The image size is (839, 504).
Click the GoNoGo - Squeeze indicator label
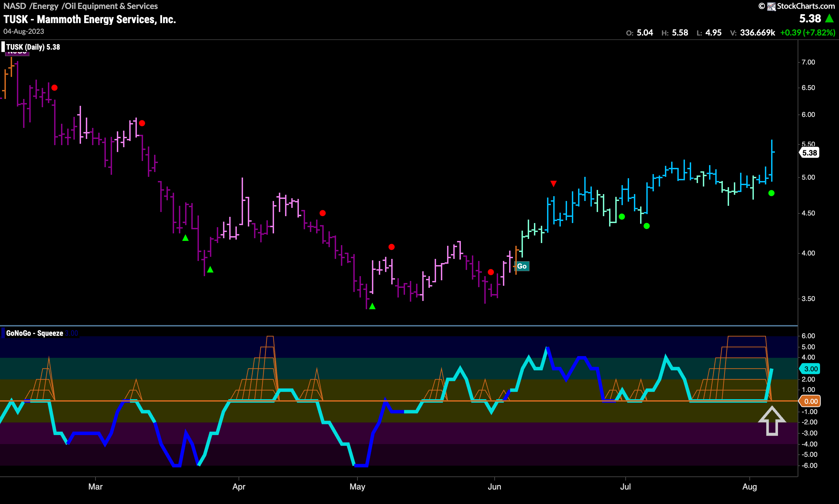34,333
